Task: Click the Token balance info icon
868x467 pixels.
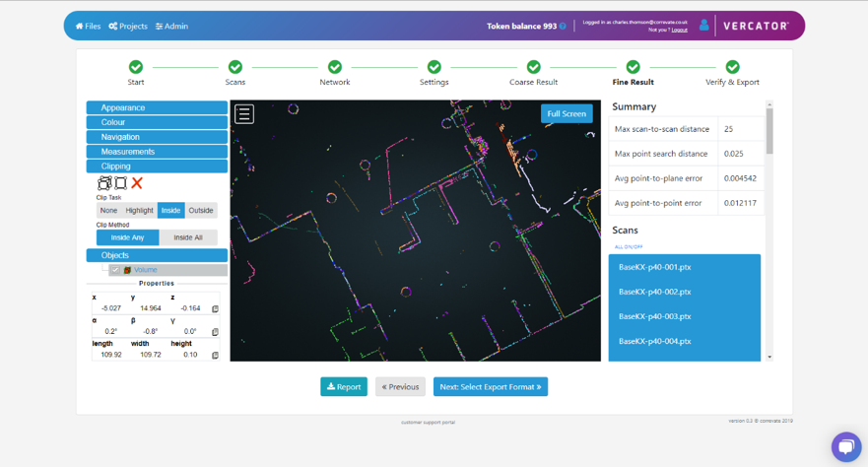Action: [563, 27]
